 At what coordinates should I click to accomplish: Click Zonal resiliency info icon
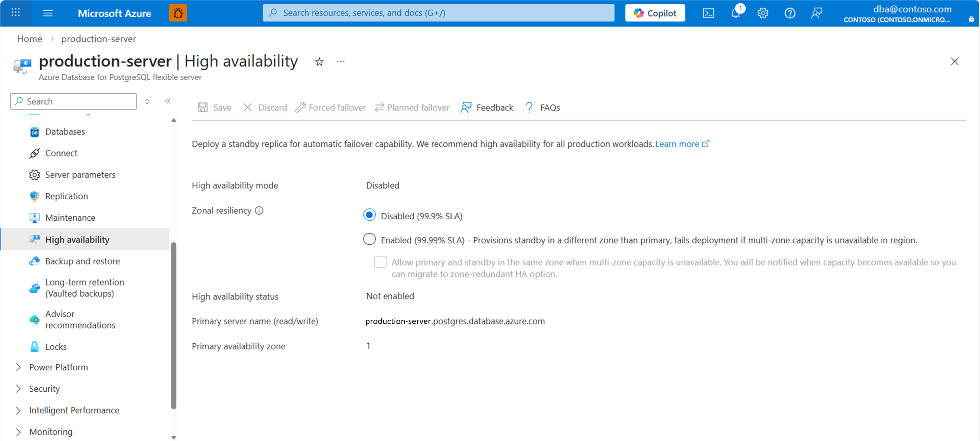coord(259,211)
